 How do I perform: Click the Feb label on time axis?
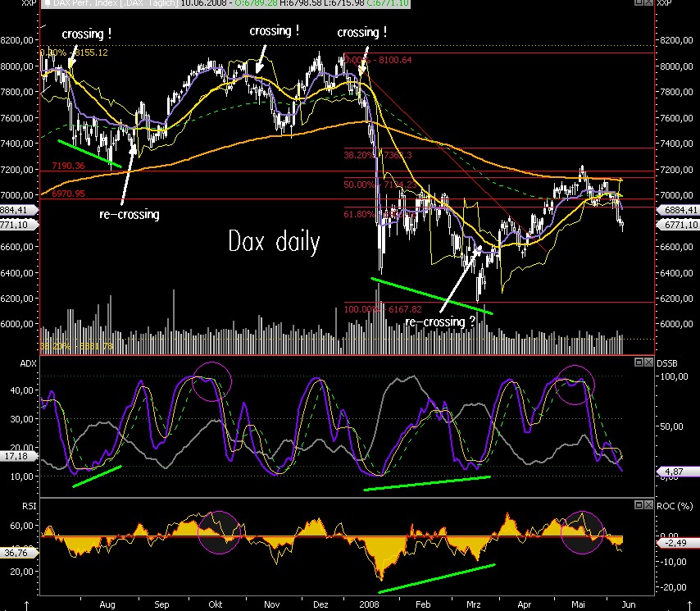click(423, 604)
